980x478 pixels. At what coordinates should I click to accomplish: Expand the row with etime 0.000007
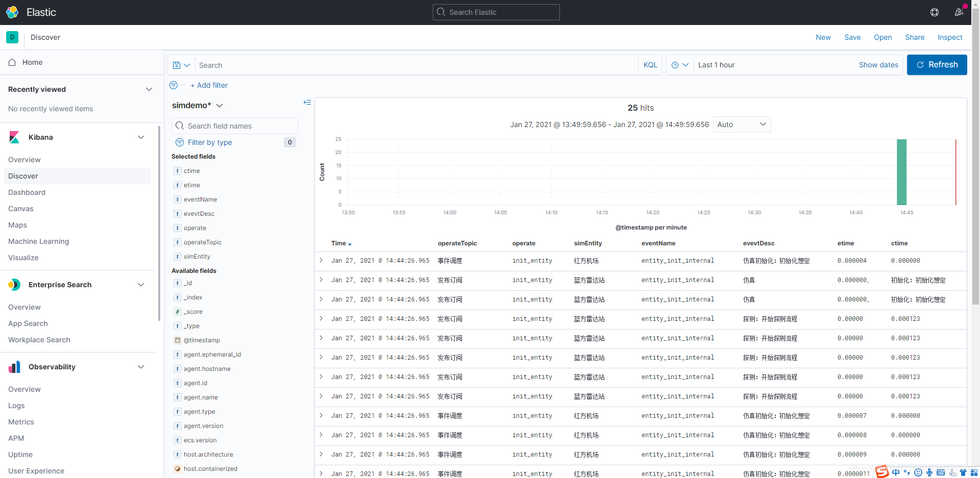(x=321, y=415)
